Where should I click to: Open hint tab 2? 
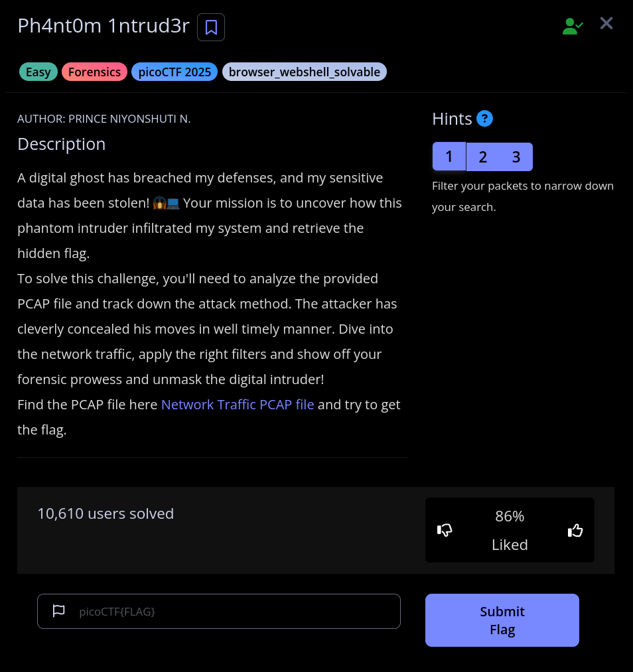point(483,157)
